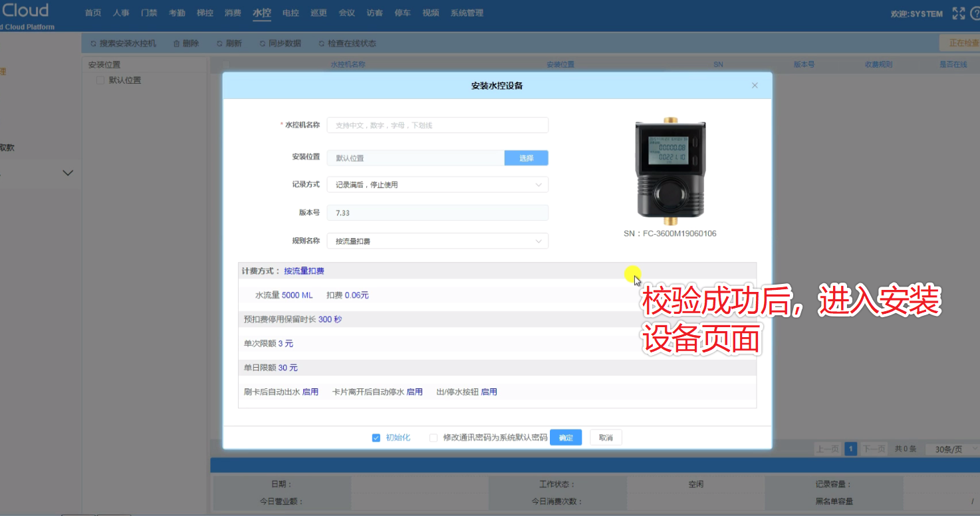
Task: Click the 安装位置 field showing 默认位置
Action: tap(416, 158)
